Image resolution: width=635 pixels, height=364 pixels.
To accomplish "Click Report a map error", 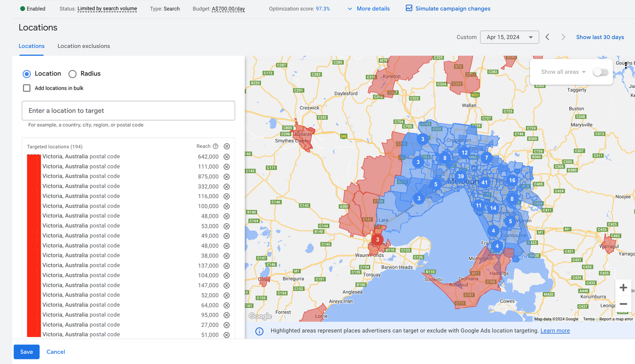I will pos(616,319).
